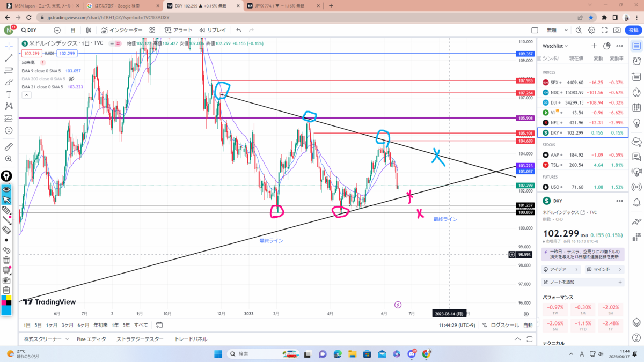Click the DXY symbol search field
This screenshot has width=644, height=362.
pyautogui.click(x=36, y=31)
